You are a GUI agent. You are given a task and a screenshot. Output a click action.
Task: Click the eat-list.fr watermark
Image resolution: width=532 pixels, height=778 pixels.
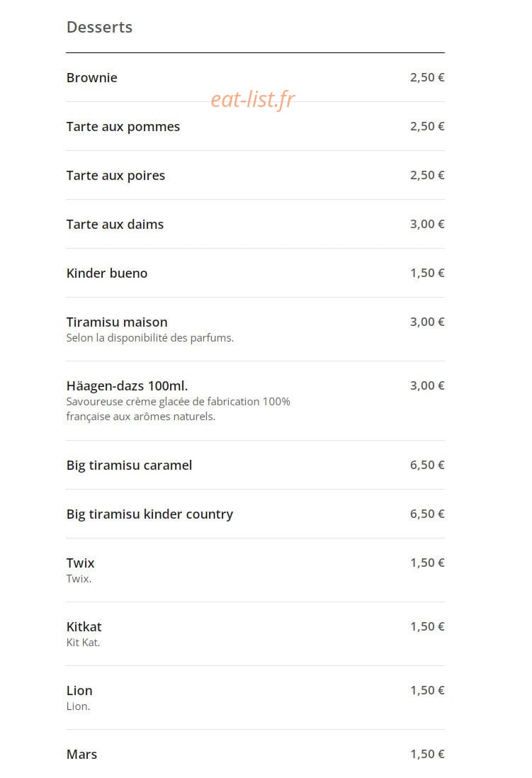coord(253,99)
